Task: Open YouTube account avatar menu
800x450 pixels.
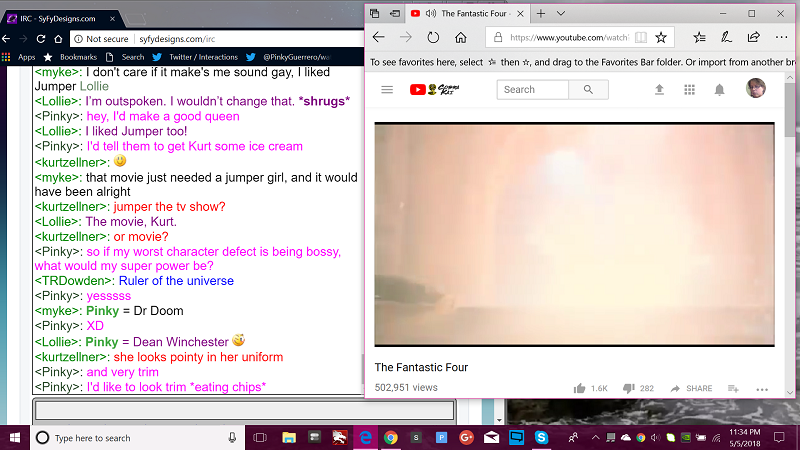Action: (x=756, y=88)
